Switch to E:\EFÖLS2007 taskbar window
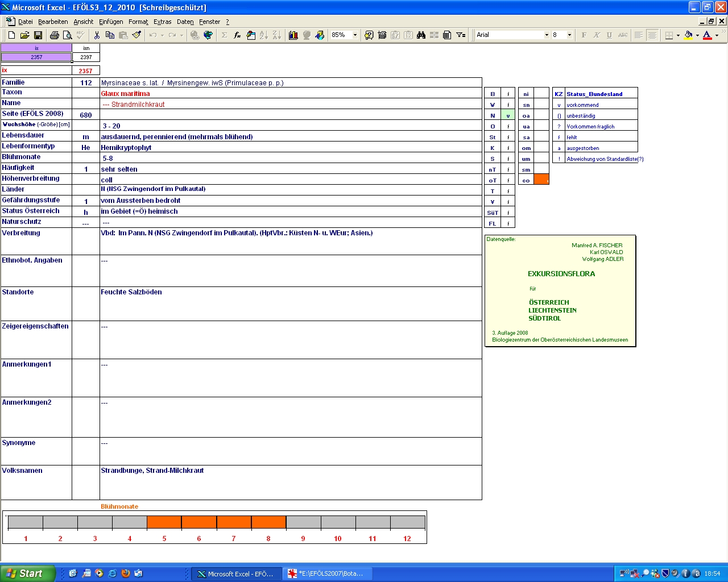728x582 pixels. (x=328, y=574)
